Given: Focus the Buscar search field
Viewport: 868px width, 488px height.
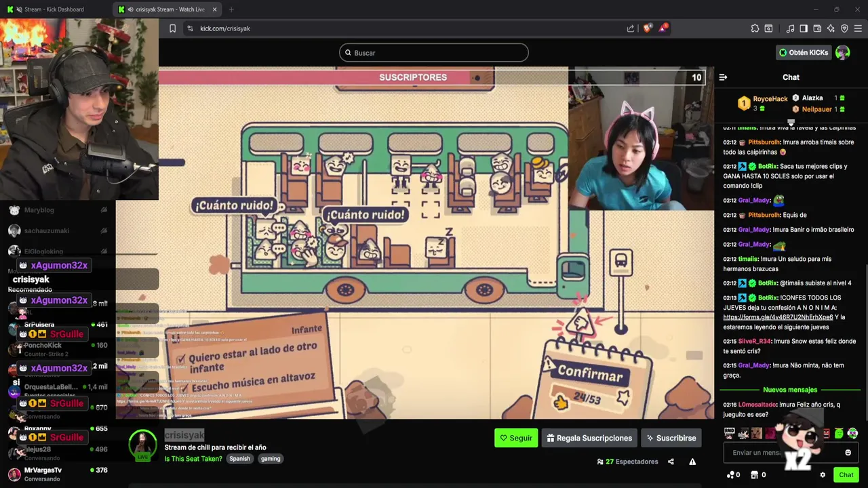Looking at the screenshot, I should pos(434,53).
